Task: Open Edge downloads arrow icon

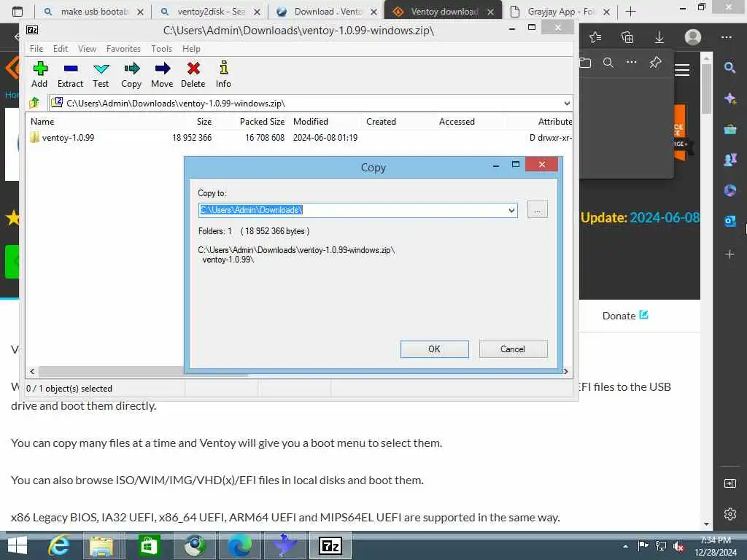Action: pos(659,37)
